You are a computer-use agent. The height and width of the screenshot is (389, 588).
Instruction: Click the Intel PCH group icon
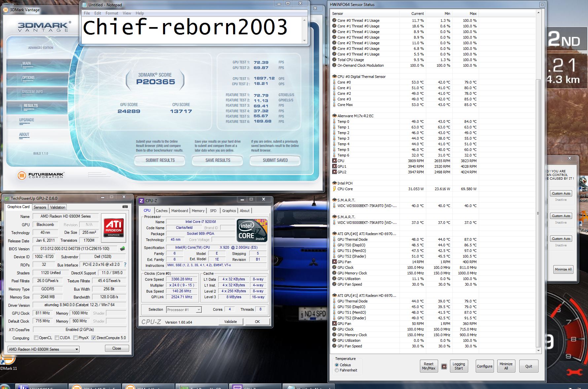[x=334, y=183]
